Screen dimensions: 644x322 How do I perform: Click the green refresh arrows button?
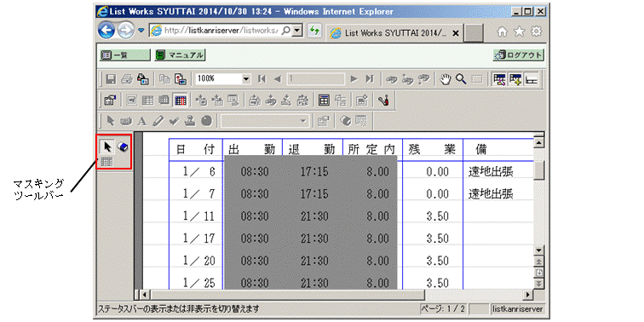pyautogui.click(x=314, y=31)
